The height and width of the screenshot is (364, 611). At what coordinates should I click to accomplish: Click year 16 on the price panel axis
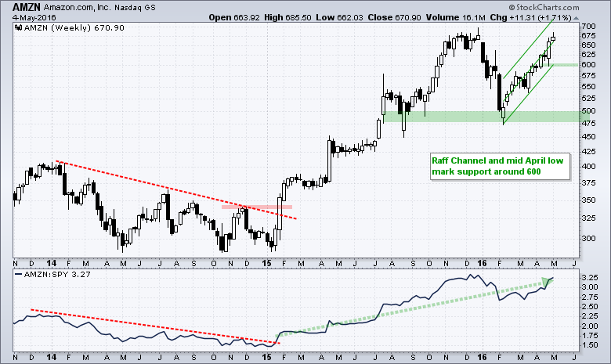coord(482,263)
